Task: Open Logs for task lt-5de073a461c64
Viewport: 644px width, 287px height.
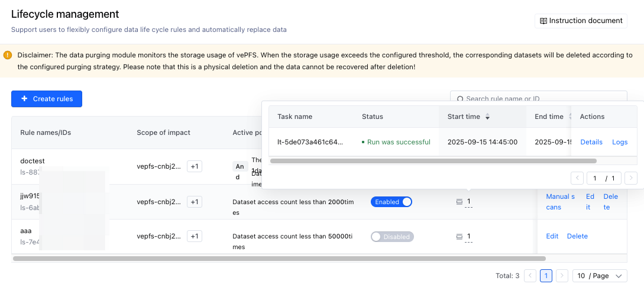Action: point(620,142)
